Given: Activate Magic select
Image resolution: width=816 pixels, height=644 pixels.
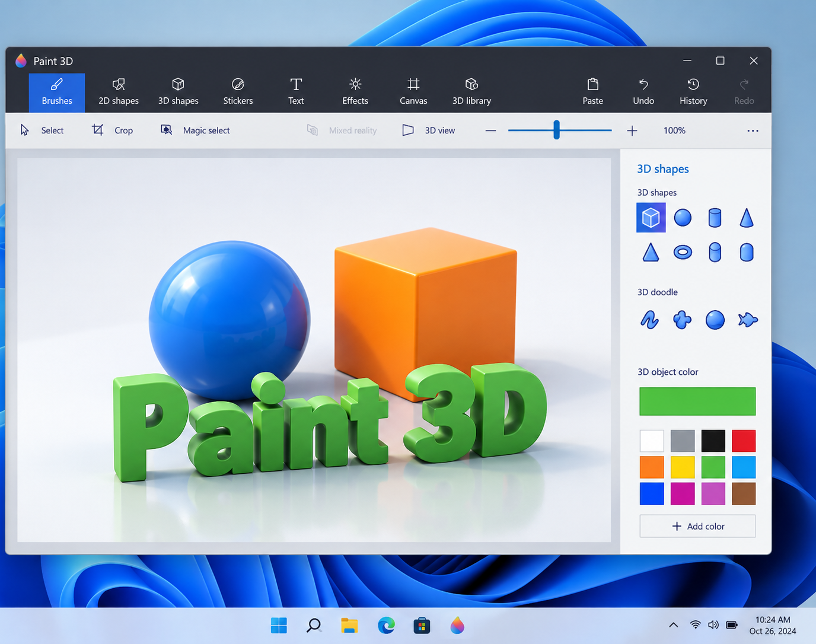Looking at the screenshot, I should [x=195, y=130].
